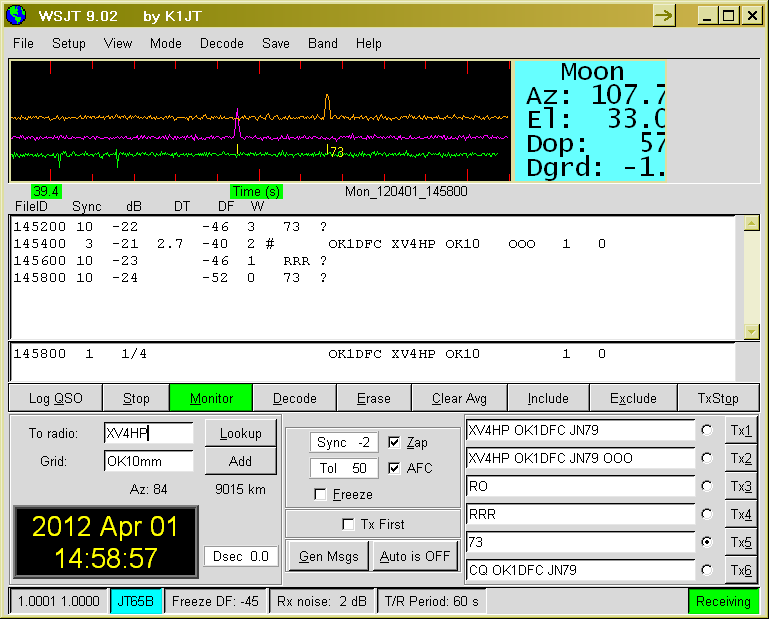Click the Tx1 transmit button
This screenshot has width=769, height=619.
741,430
